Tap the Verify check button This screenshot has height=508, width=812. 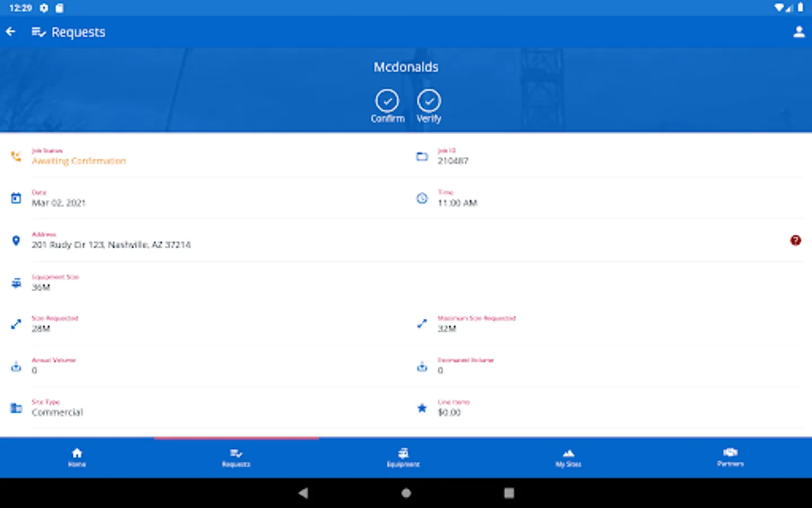pyautogui.click(x=429, y=106)
